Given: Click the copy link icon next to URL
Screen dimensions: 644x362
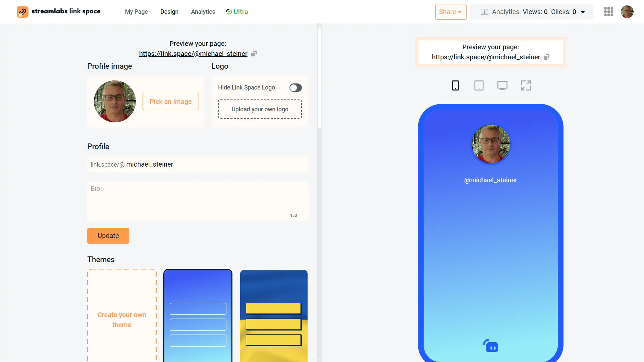Looking at the screenshot, I should point(254,54).
